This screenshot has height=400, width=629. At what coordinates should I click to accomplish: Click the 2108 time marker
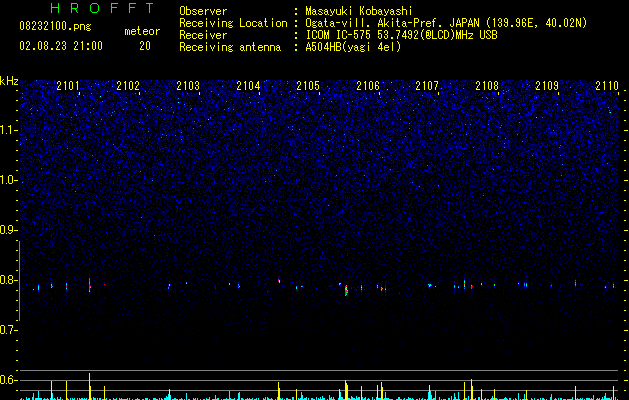click(487, 86)
